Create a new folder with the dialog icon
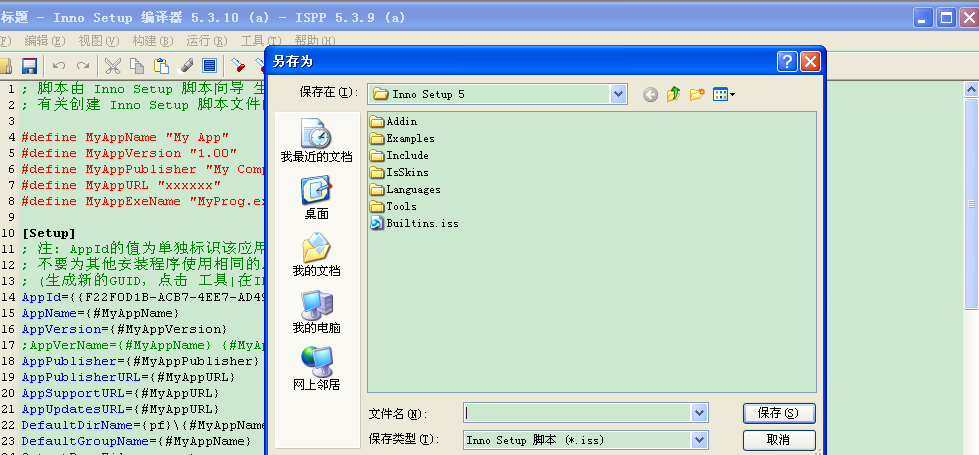Screen dimensions: 979x455 697,95
